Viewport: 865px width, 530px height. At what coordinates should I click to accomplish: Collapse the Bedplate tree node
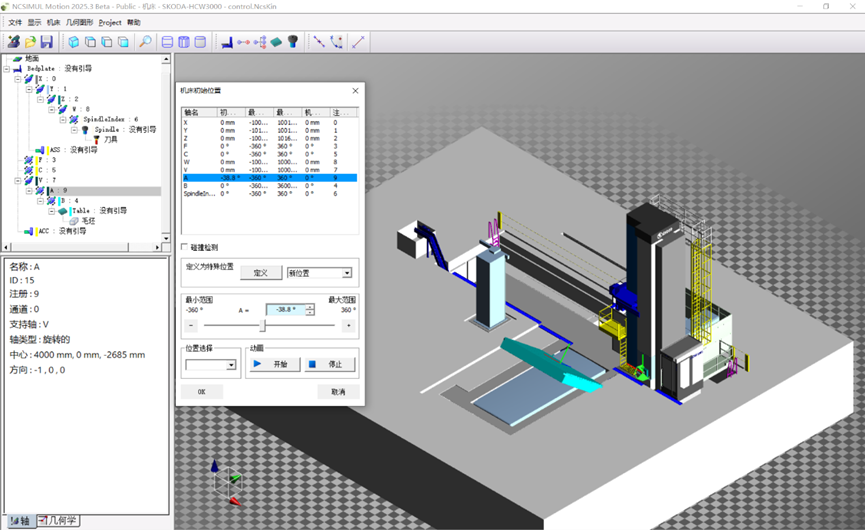[7, 69]
